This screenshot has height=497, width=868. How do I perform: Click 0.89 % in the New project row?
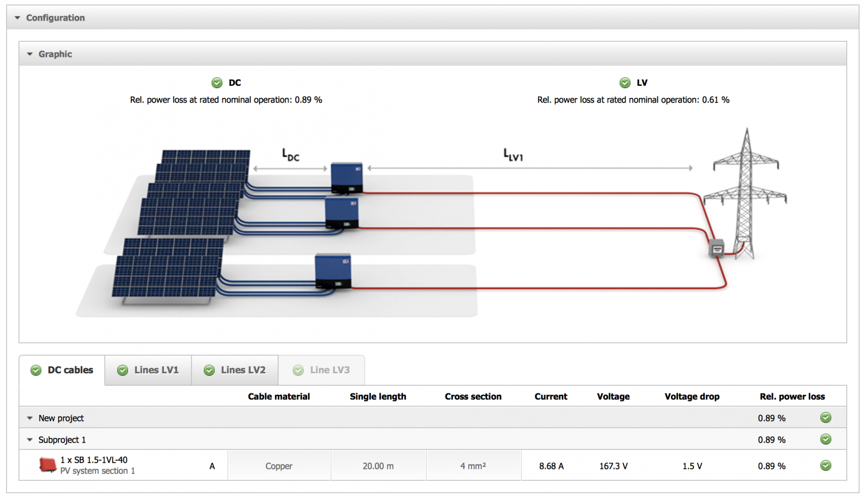coord(771,418)
